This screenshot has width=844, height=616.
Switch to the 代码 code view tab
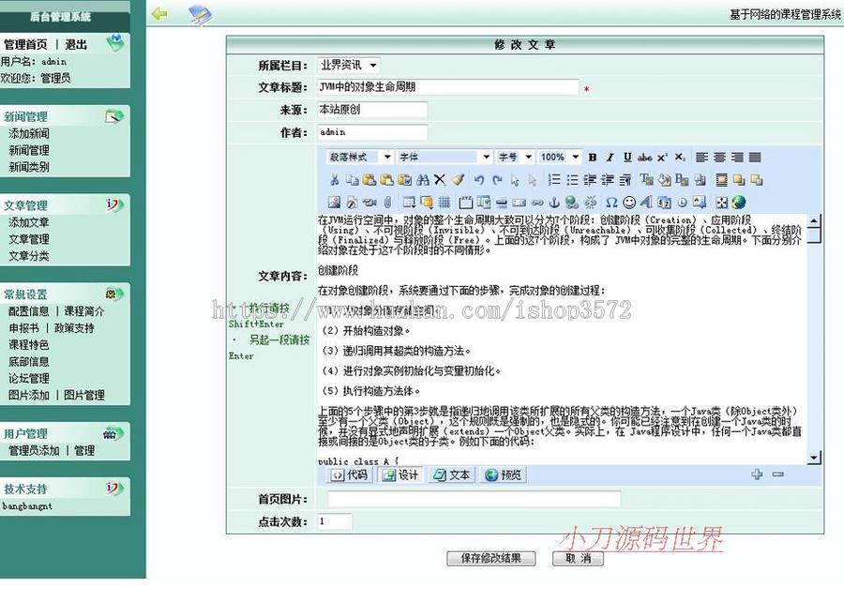click(x=352, y=474)
